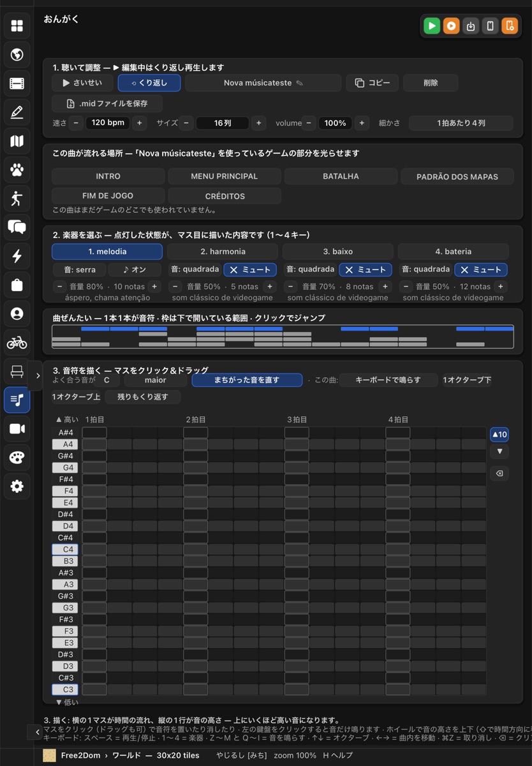Click the コピー copy button
The height and width of the screenshot is (766, 532).
[373, 83]
